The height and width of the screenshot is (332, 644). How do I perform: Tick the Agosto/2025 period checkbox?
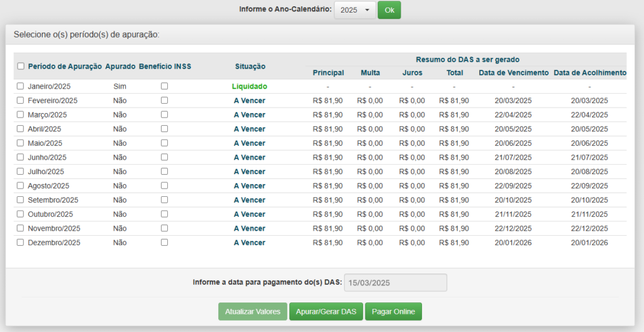click(x=20, y=185)
